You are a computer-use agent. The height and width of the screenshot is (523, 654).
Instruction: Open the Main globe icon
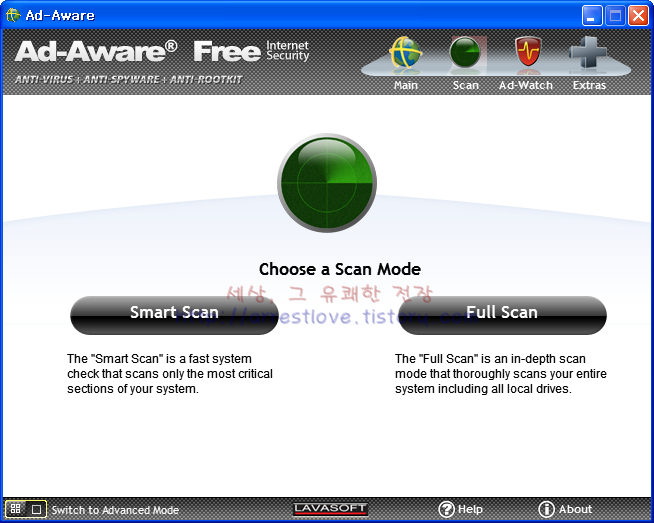click(x=405, y=53)
